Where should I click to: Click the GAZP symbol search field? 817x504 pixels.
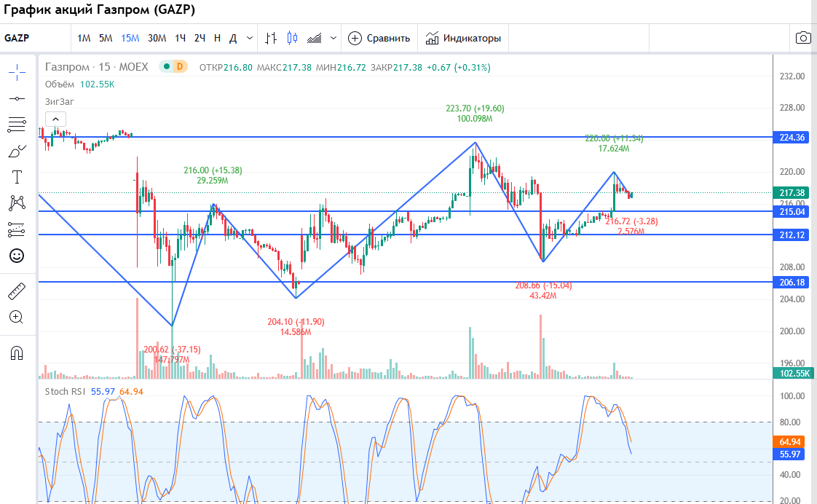coord(36,38)
